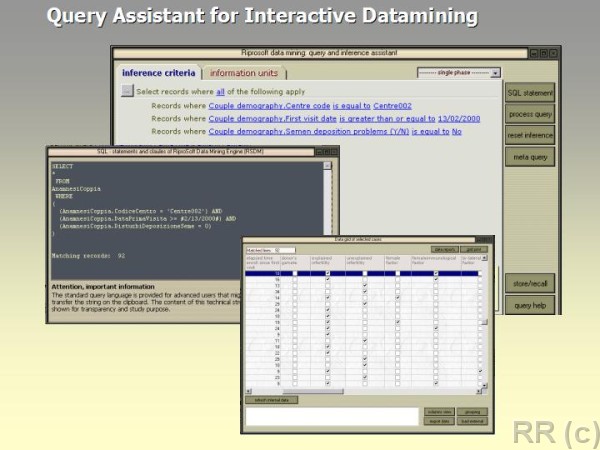Select the inference criteria tab
The height and width of the screenshot is (450, 600).
158,73
